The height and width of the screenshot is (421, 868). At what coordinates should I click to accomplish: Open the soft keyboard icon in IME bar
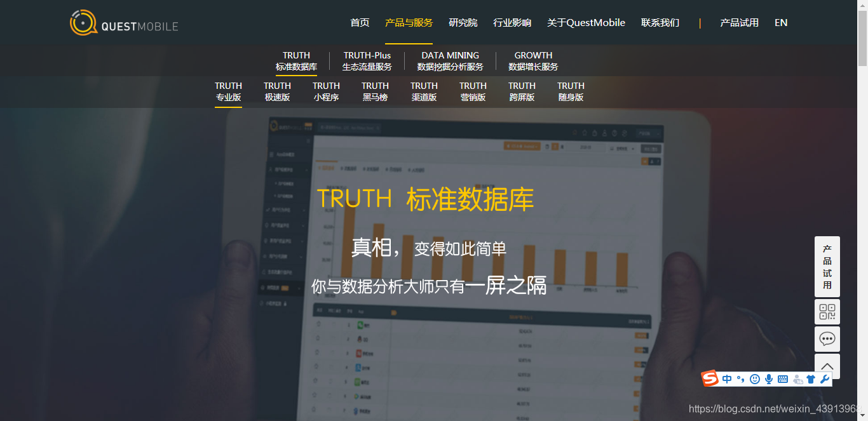coord(783,379)
